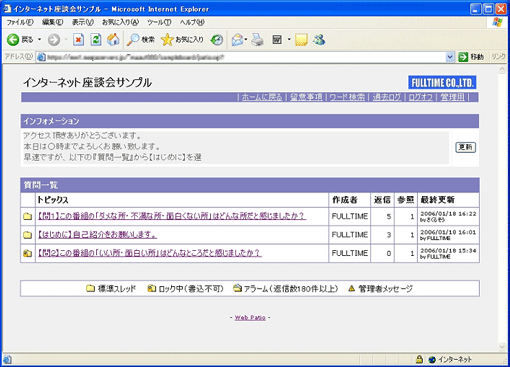Open the ワード検索 link
The image size is (510, 367).
(347, 97)
